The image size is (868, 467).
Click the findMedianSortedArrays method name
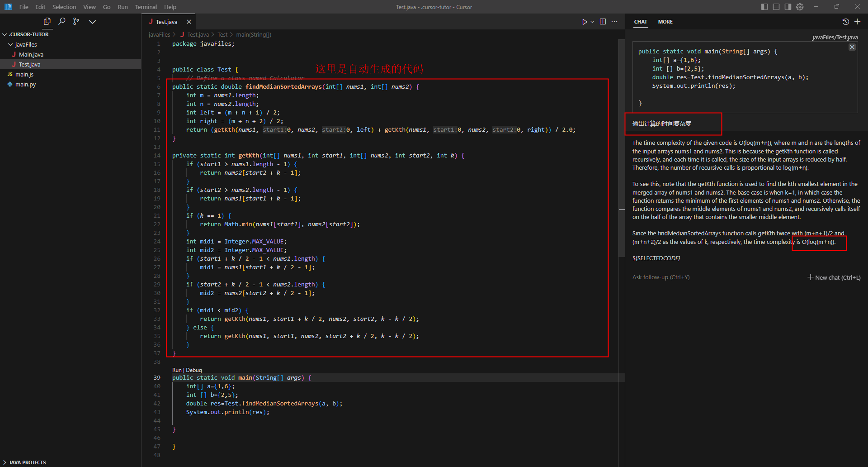pyautogui.click(x=283, y=86)
